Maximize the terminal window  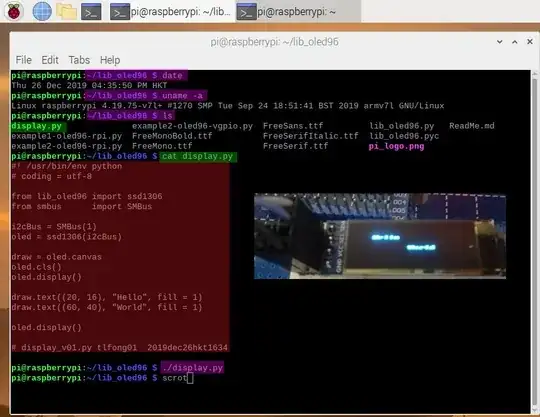pos(515,42)
